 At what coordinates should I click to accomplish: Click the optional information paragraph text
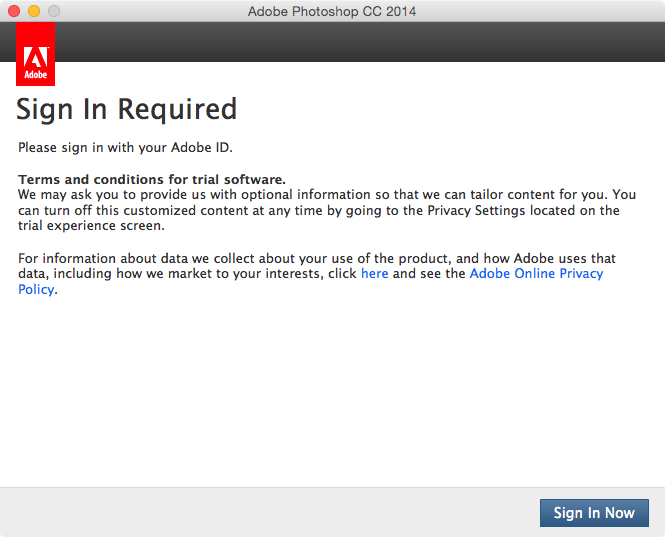(327, 210)
